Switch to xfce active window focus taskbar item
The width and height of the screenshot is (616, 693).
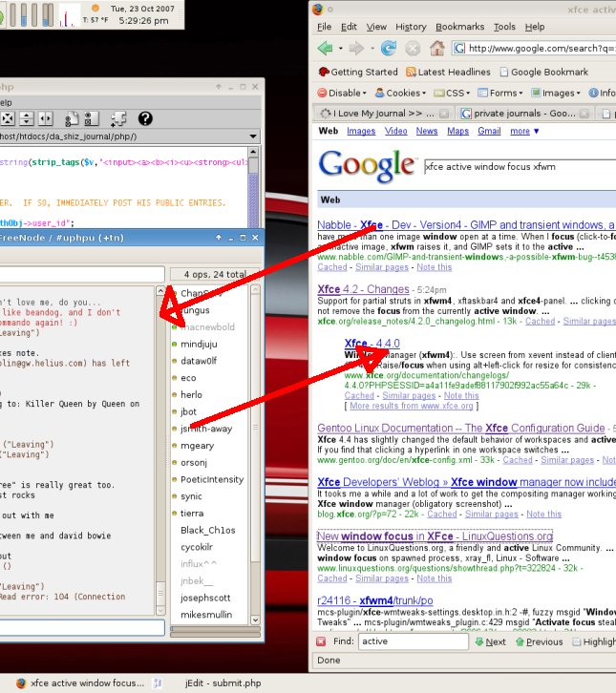pyautogui.click(x=80, y=682)
